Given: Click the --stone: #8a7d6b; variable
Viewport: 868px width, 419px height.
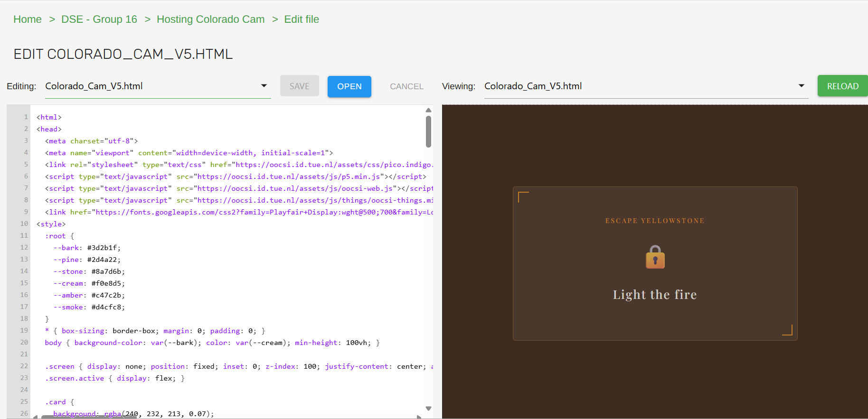Looking at the screenshot, I should [89, 271].
